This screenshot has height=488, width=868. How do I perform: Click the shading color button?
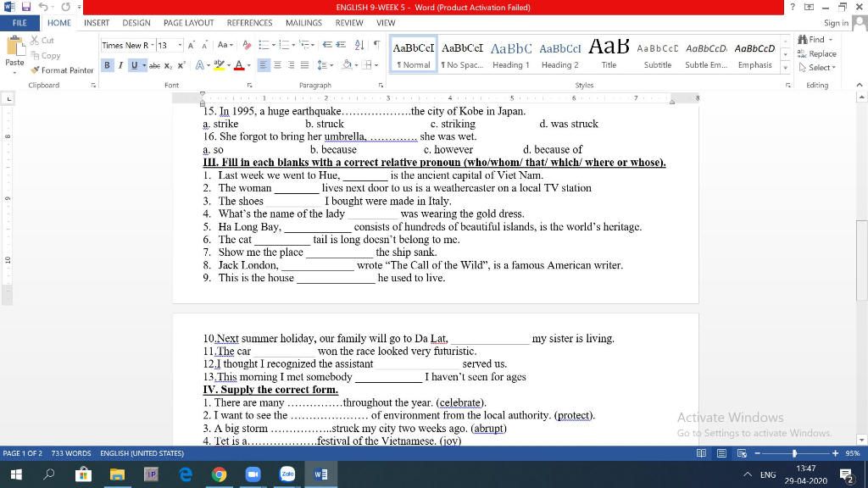pos(347,64)
